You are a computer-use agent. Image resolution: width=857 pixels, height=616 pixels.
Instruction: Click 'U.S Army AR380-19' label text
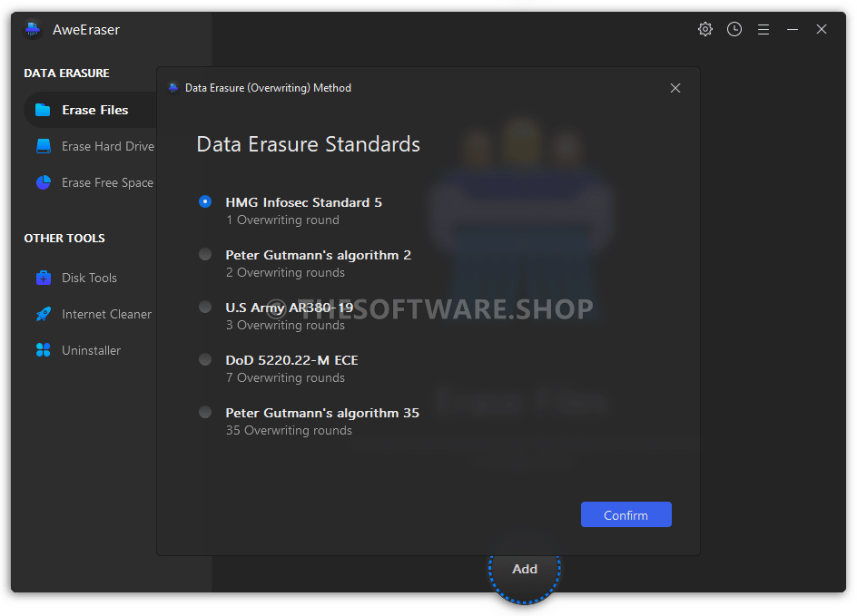pos(289,308)
